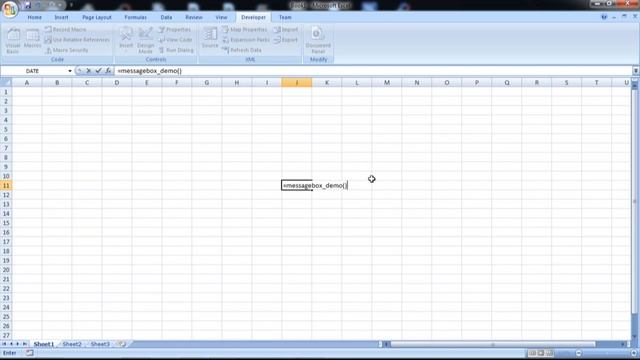Open the Insert controls gallery in Controls group
Viewport: 640px width, 360px height.
tap(126, 40)
